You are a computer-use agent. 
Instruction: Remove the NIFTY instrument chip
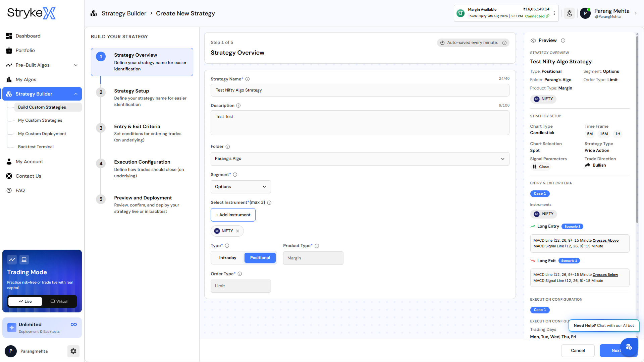click(x=237, y=231)
